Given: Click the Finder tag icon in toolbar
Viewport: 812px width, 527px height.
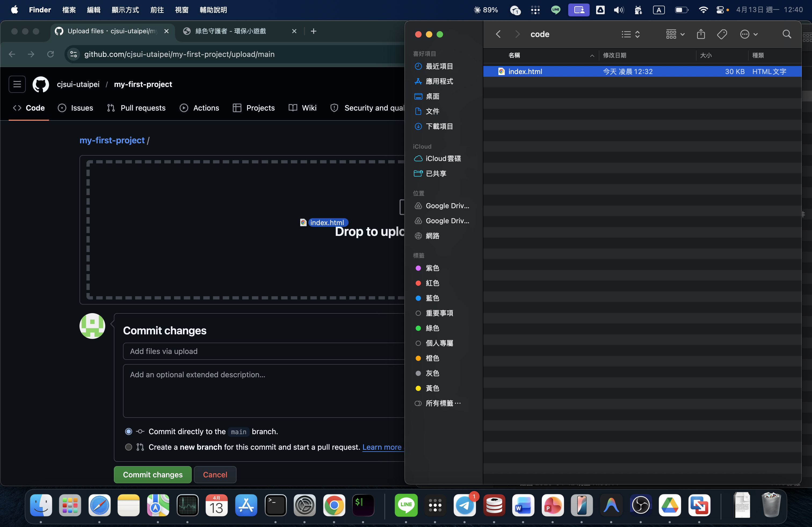Looking at the screenshot, I should 722,34.
